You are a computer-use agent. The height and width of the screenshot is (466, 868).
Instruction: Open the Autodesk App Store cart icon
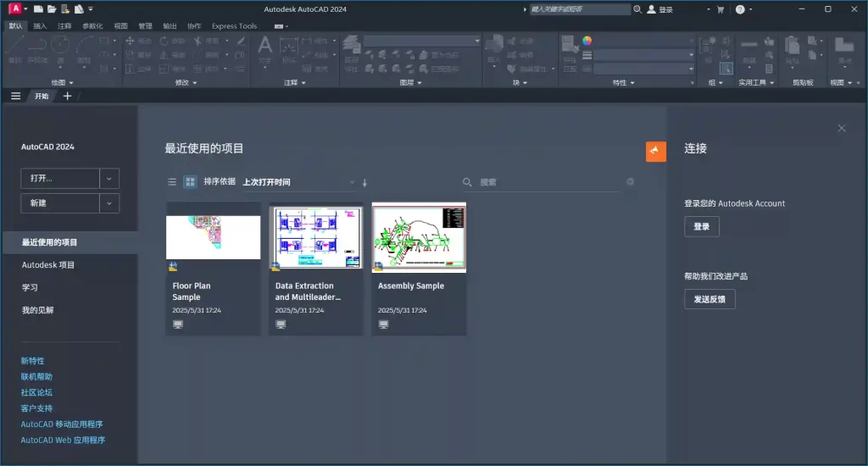pyautogui.click(x=721, y=9)
